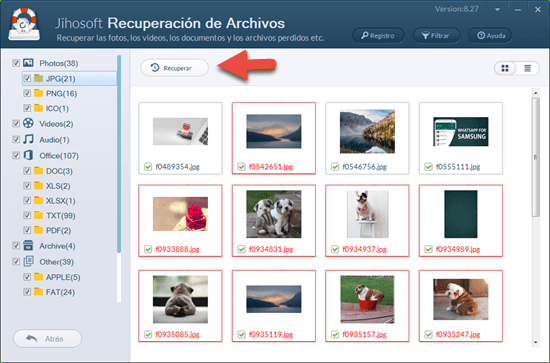The width and height of the screenshot is (550, 363).
Task: Click the TXT folder icon
Action: tap(39, 215)
